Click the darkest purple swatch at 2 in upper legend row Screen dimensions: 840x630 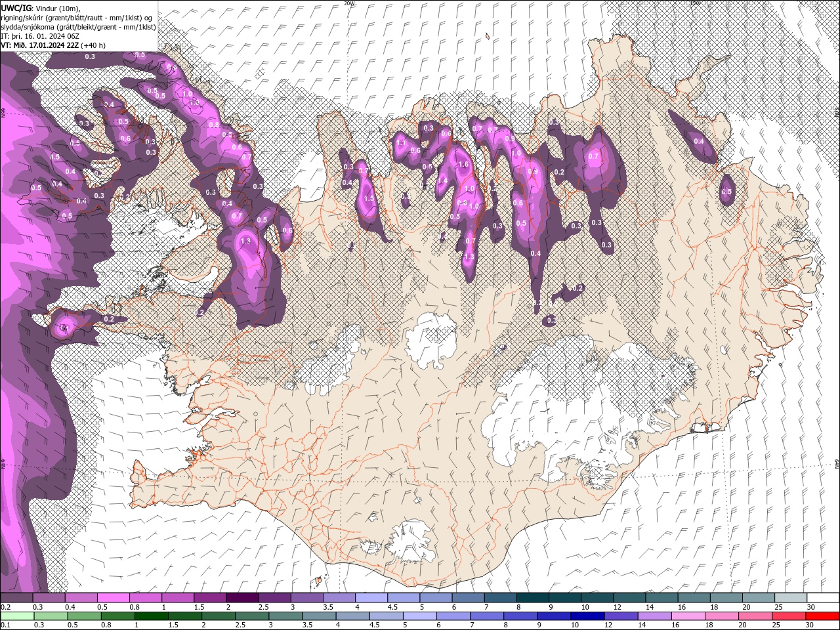242,598
